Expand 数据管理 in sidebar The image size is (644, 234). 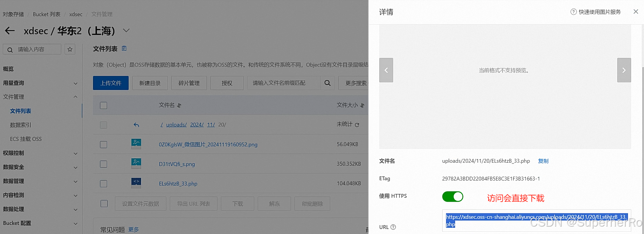pyautogui.click(x=76, y=181)
